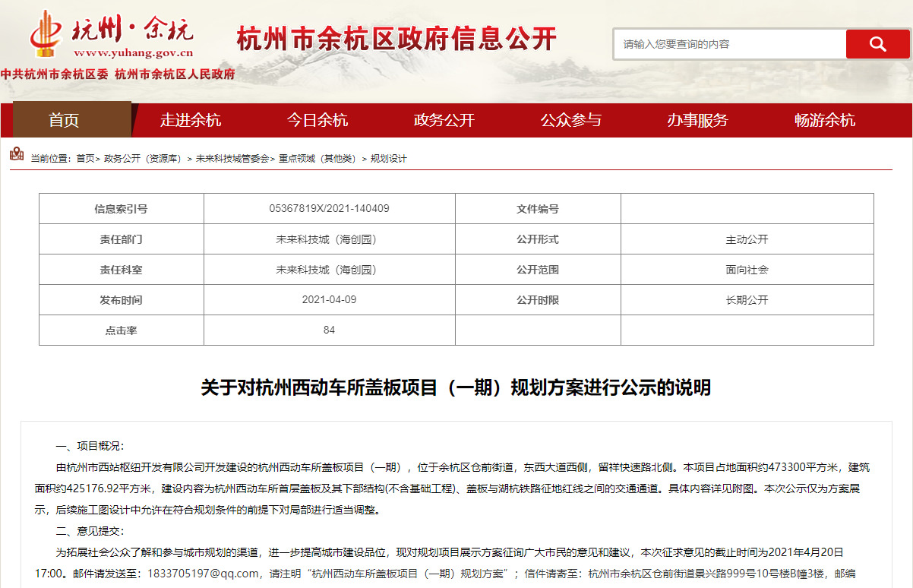913x588 pixels.
Task: Click the 规划设计 breadcrumb link
Action: tap(389, 159)
